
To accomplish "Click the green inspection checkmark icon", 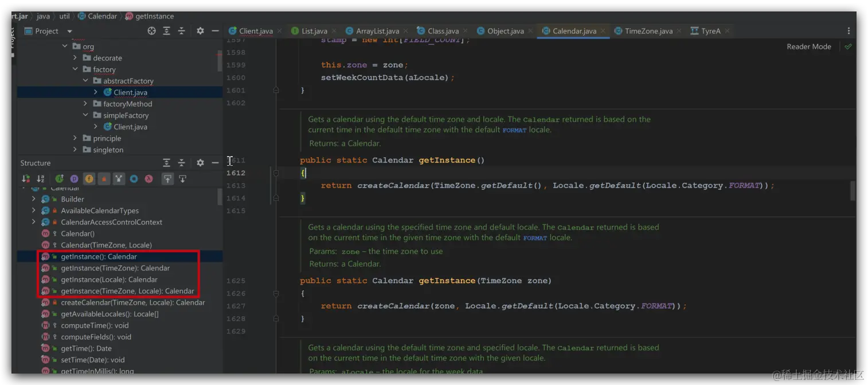I will [848, 46].
